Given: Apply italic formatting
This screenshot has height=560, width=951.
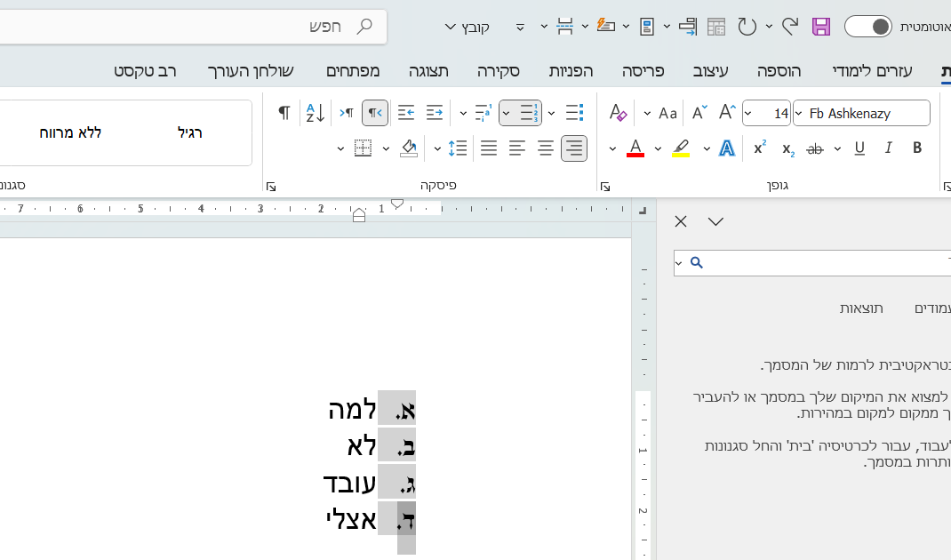Looking at the screenshot, I should 888,148.
